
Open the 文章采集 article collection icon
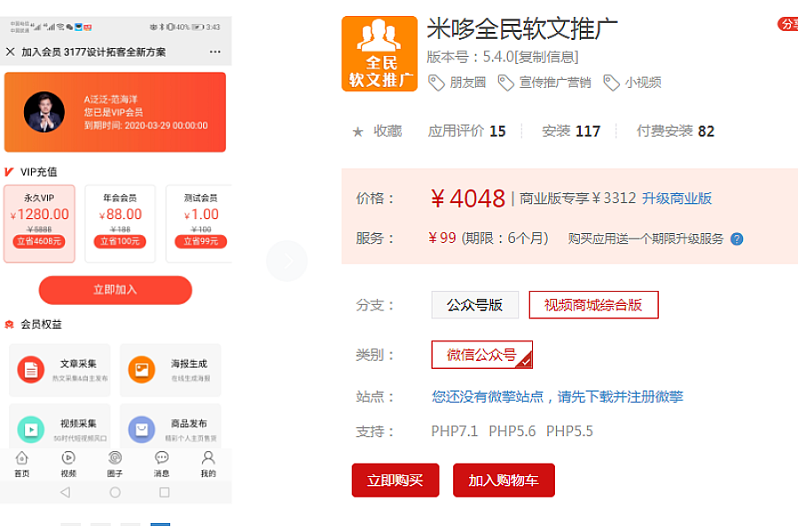[x=31, y=370]
